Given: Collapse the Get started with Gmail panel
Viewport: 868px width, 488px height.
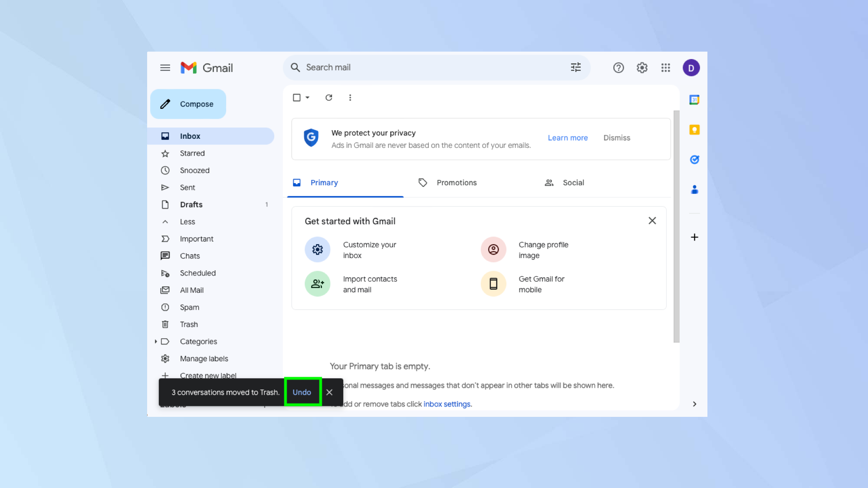Looking at the screenshot, I should coord(652,220).
